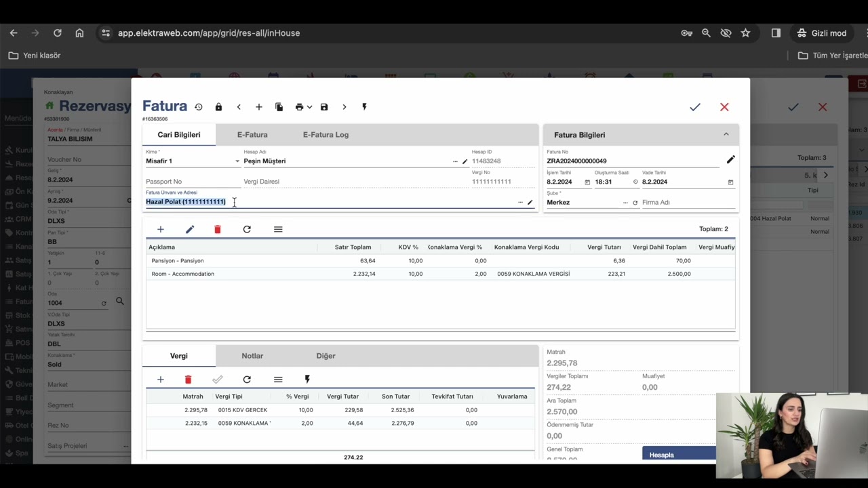This screenshot has width=868, height=488.
Task: Open the E-Fatura Log tab
Action: 325,134
